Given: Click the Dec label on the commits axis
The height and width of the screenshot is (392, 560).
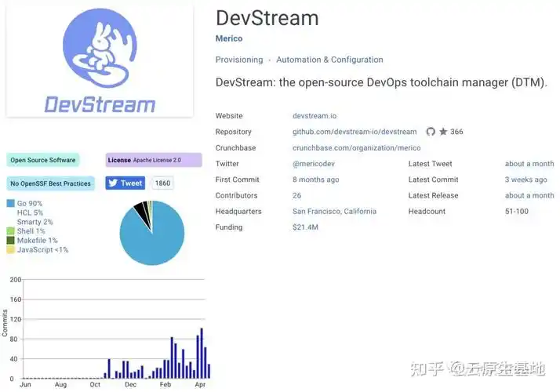Looking at the screenshot, I should coord(130,384).
